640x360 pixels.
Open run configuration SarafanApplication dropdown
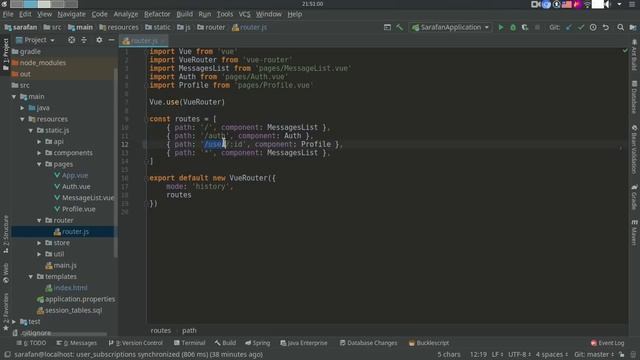(451, 27)
